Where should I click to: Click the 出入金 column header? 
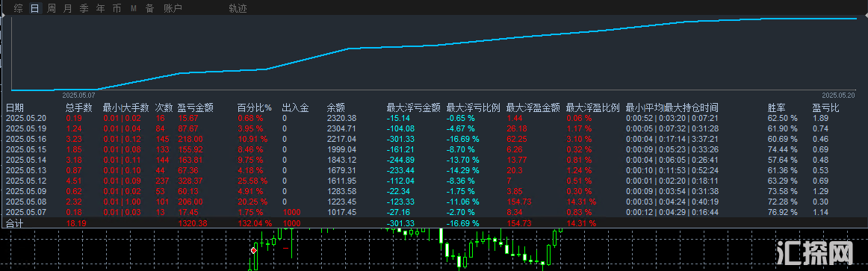(x=295, y=108)
